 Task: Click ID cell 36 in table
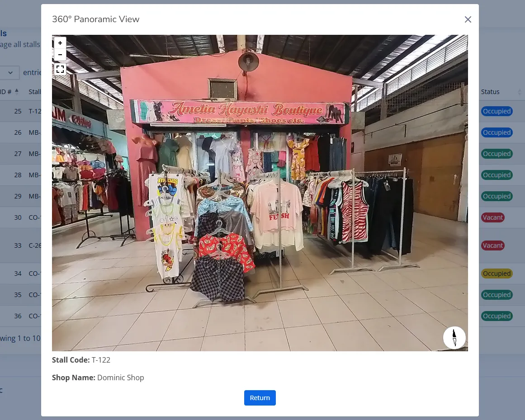click(x=18, y=316)
